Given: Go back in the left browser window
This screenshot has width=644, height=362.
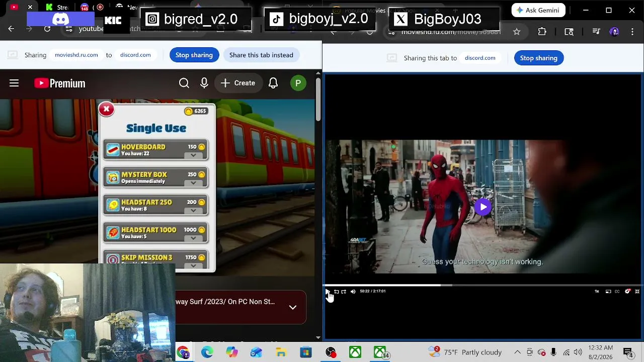Looking at the screenshot, I should tap(11, 29).
